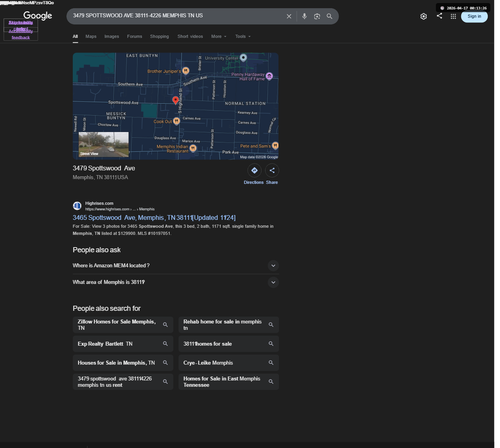Expand 'Where is Amazon MEM4 located?' question
Viewport: 500px width, 448px height.
[176, 266]
